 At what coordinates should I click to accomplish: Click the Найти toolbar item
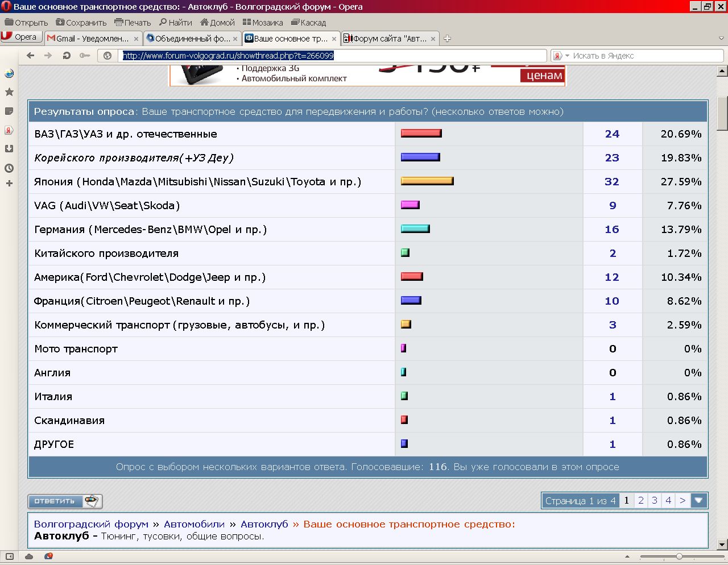coord(176,23)
